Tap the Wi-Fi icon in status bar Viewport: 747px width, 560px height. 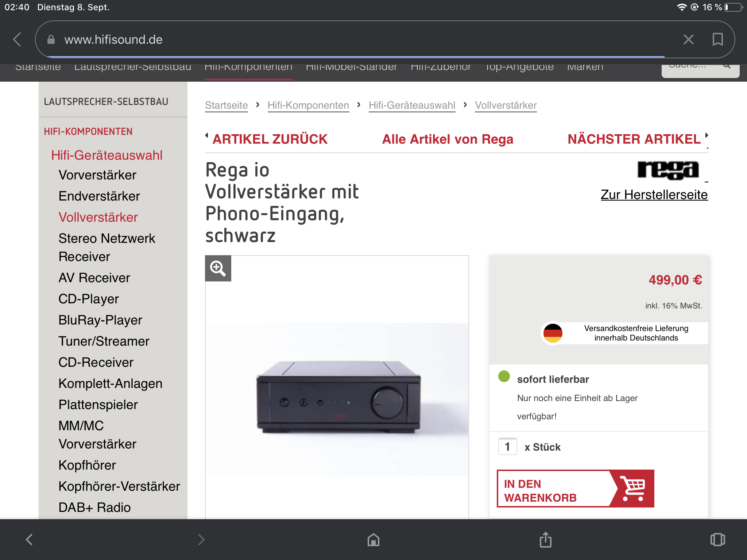coord(681,7)
